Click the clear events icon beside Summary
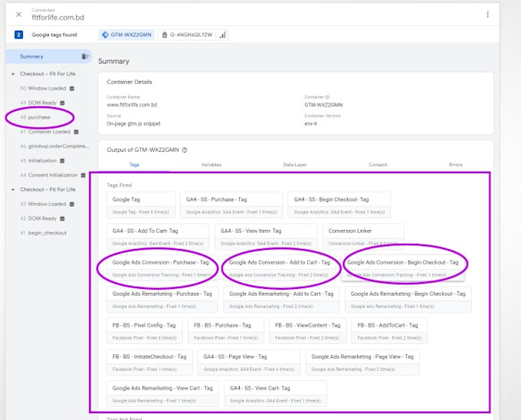Screen dimensions: 521x420 [x=85, y=57]
